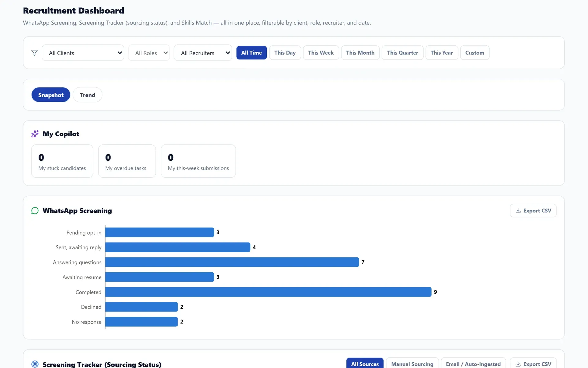Open the My stuck candidates card
Screen dimensions: 588x368
click(x=62, y=161)
